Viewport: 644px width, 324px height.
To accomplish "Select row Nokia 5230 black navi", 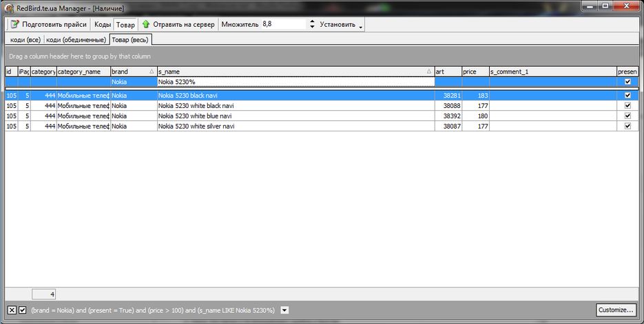I will [322, 95].
